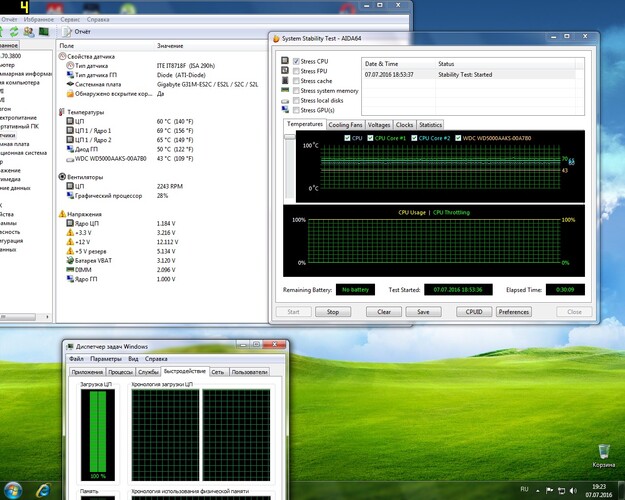Open the Параметры menu in Task Manager
The height and width of the screenshot is (500, 625).
coord(106,359)
